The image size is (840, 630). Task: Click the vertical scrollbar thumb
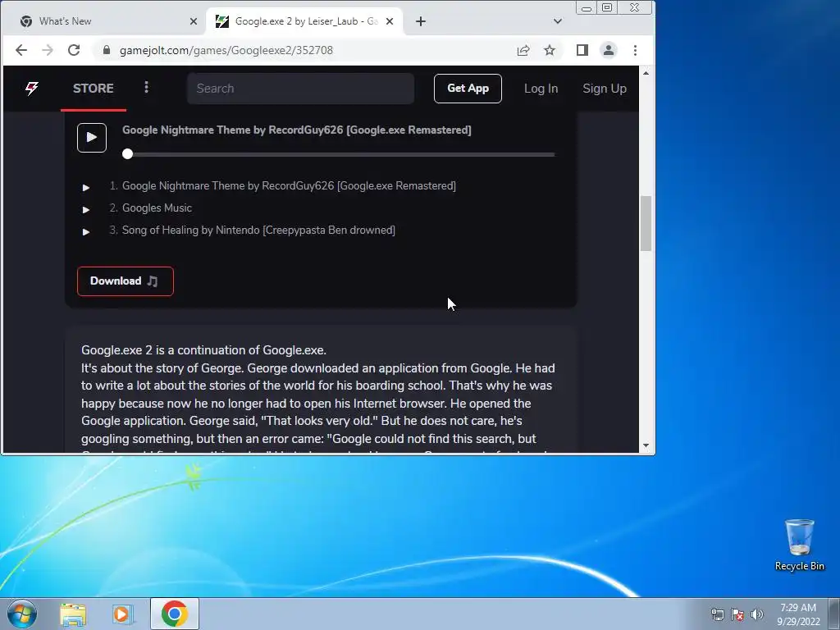[646, 223]
